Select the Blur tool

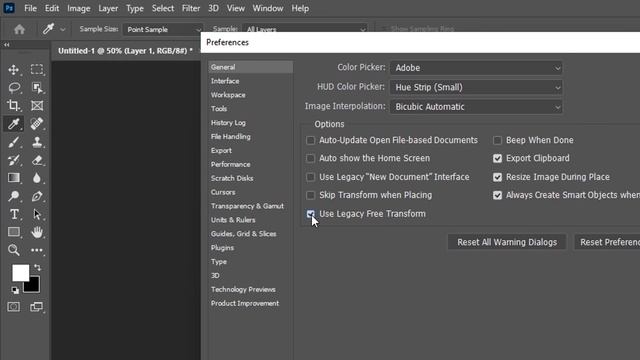pyautogui.click(x=37, y=178)
